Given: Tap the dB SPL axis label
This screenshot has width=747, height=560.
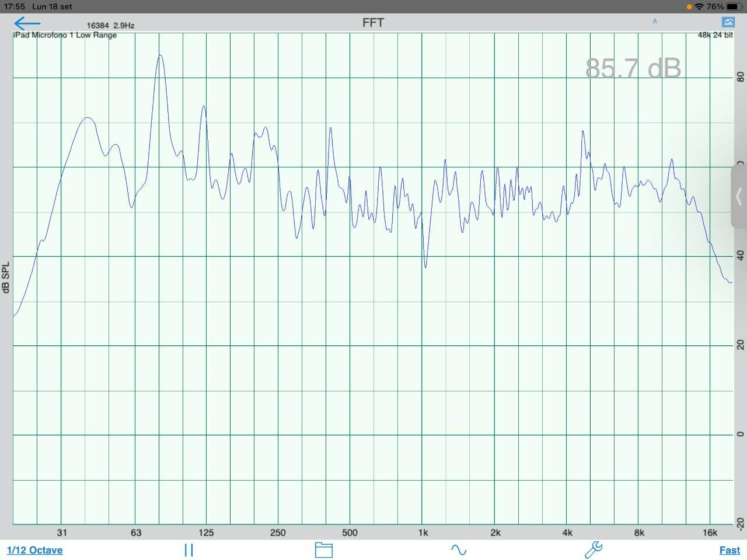Looking at the screenshot, I should pos(6,278).
